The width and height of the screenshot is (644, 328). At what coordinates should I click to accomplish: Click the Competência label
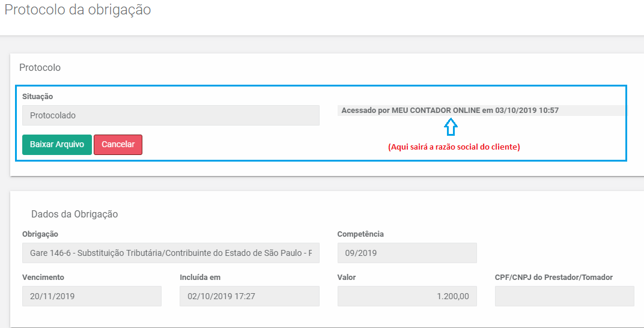click(x=360, y=234)
